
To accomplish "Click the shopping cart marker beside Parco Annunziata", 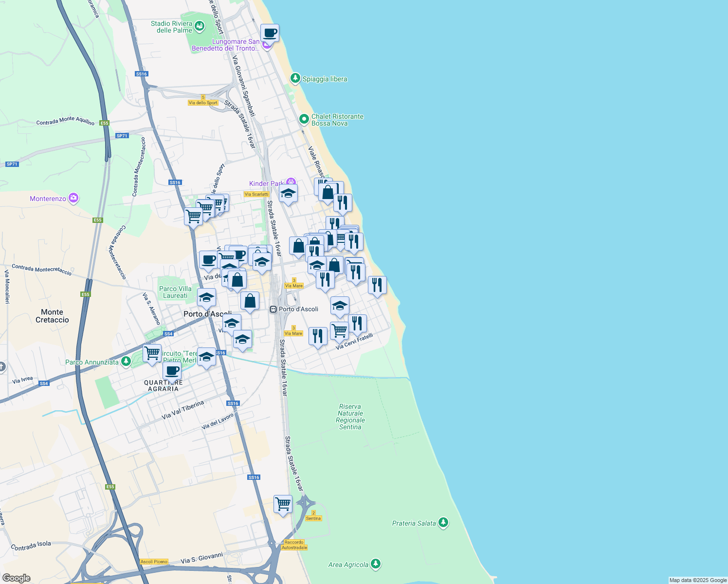I will [x=152, y=353].
